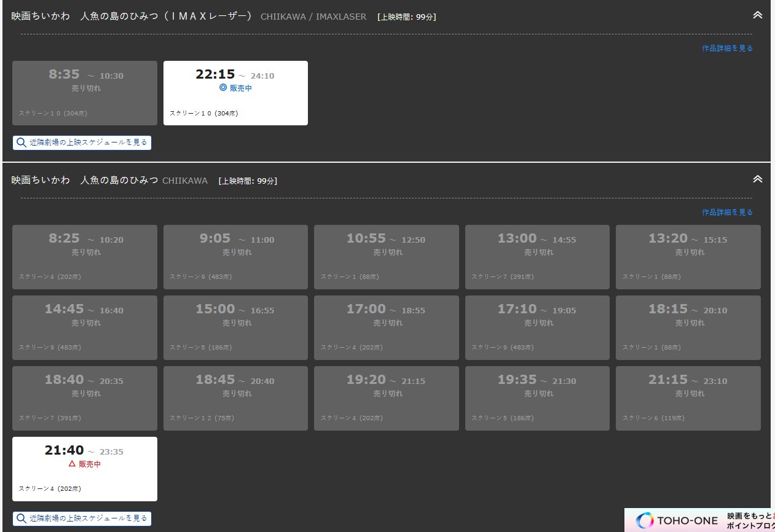Click the sold-out 18:40 showtime card
775x532 pixels.
[x=85, y=398]
